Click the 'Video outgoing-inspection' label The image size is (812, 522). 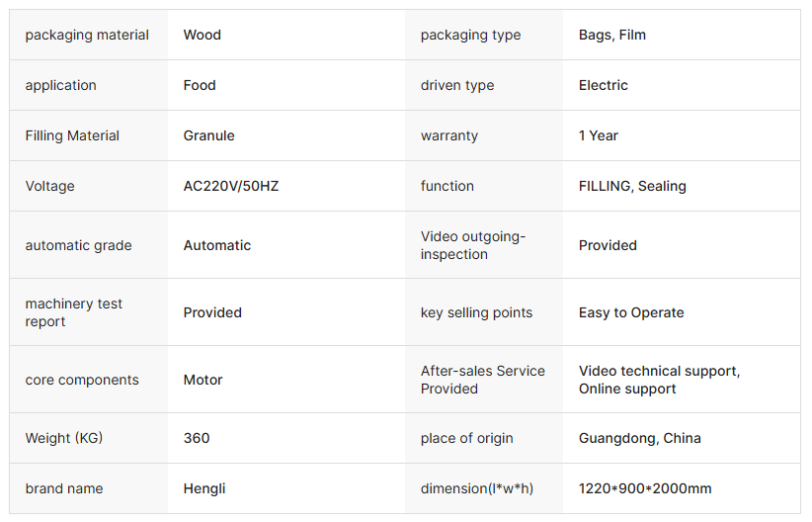472,245
